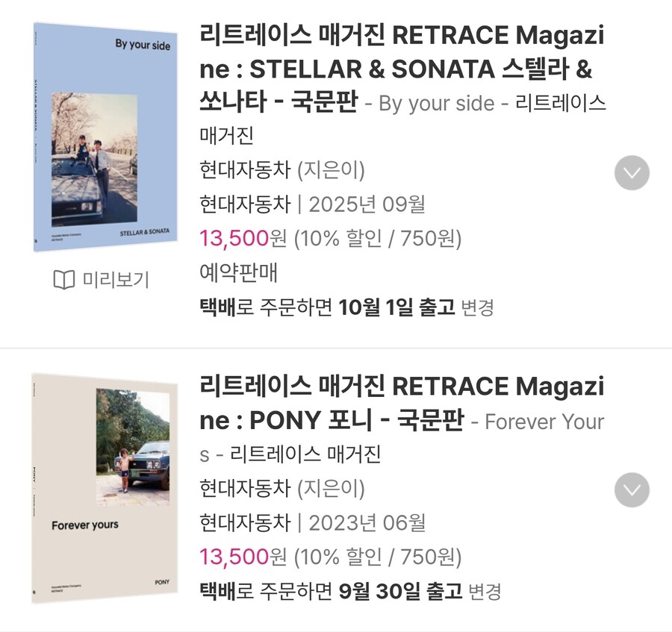672x632 pixels.
Task: Click 13,500원 price of STELLAR & SONATA issue
Action: pyautogui.click(x=243, y=239)
